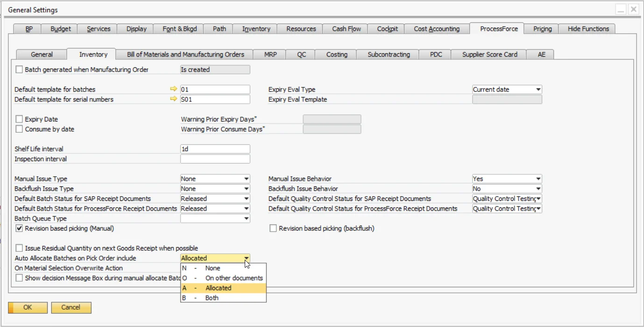The width and height of the screenshot is (644, 327).
Task: Enable the Expiry Date checkbox
Action: (19, 119)
